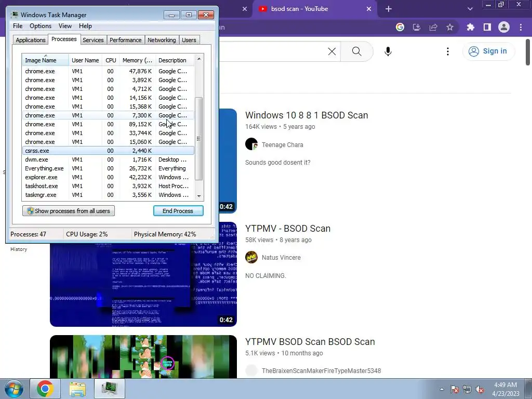Image resolution: width=532 pixels, height=399 pixels.
Task: Select the dwm.exe process row
Action: click(108, 159)
